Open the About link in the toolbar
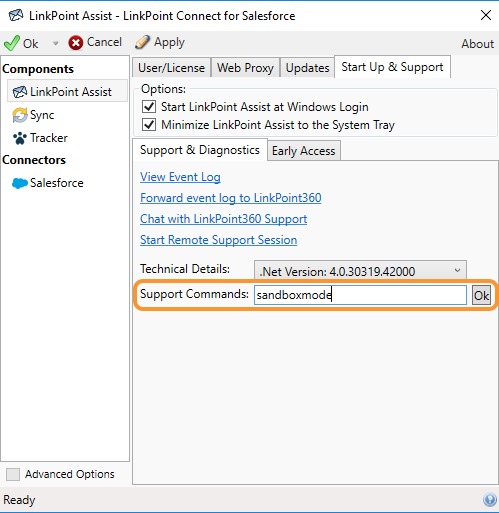 tap(477, 44)
